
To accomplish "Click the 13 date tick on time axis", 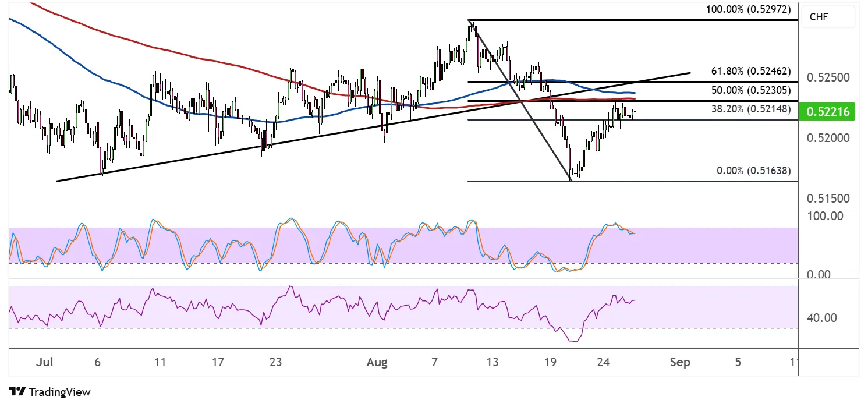I will [493, 363].
